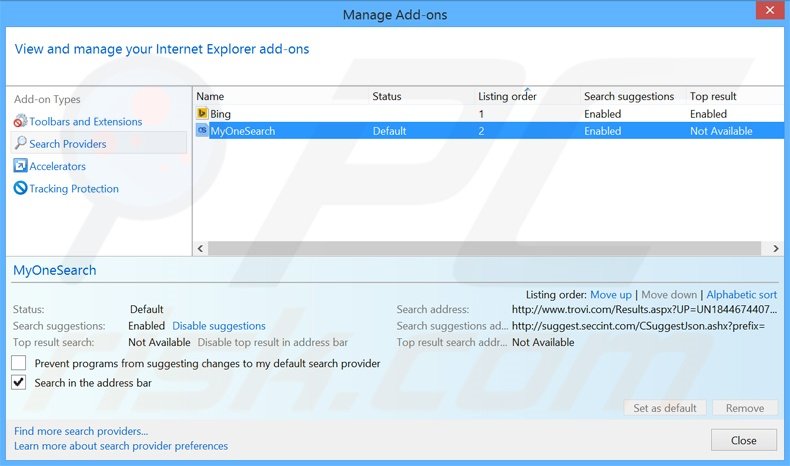Image resolution: width=790 pixels, height=466 pixels.
Task: Sort by the Status column header
Action: pos(387,96)
